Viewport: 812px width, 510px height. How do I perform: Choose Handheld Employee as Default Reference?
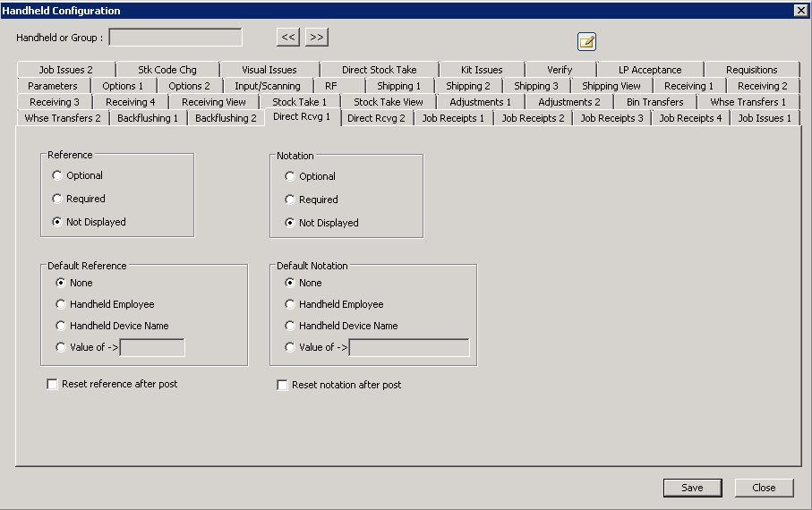pos(62,304)
